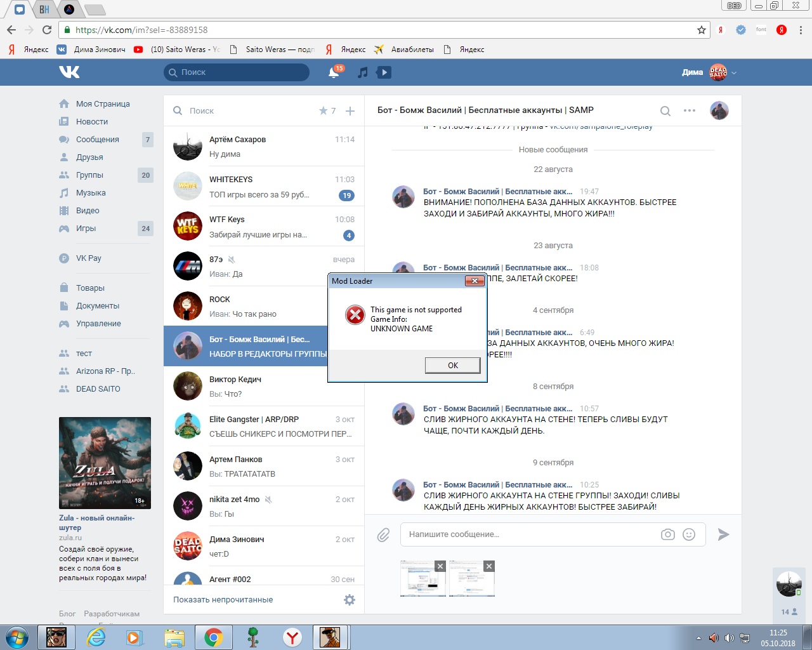Open nikita zet 4mo conversation

coord(264,507)
